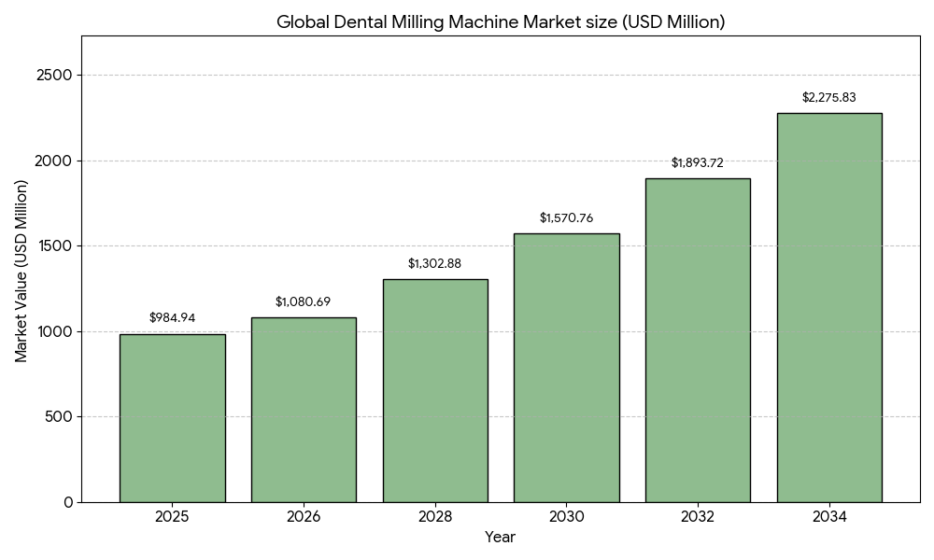The width and height of the screenshot is (934, 560).
Task: Select the $1,302.88 value label
Action: tap(434, 264)
